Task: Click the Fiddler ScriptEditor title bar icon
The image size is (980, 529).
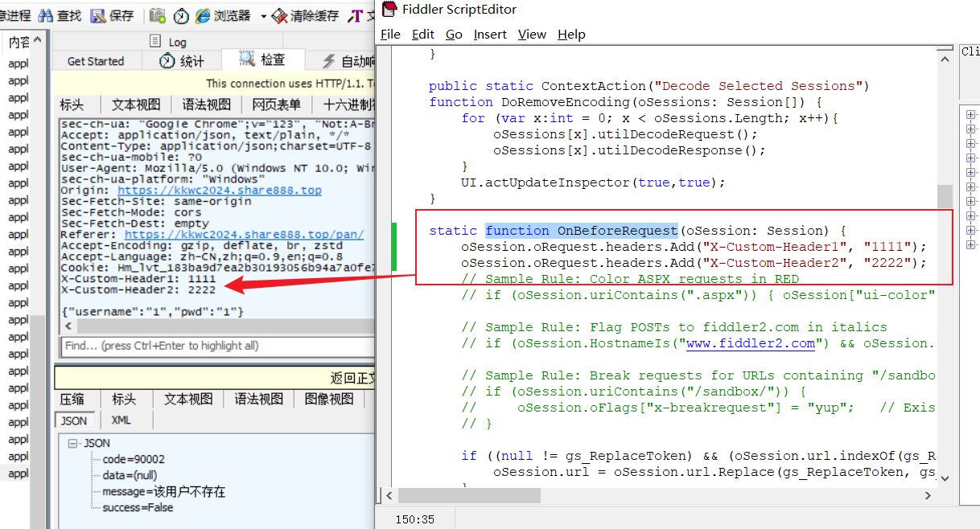Action: [389, 10]
